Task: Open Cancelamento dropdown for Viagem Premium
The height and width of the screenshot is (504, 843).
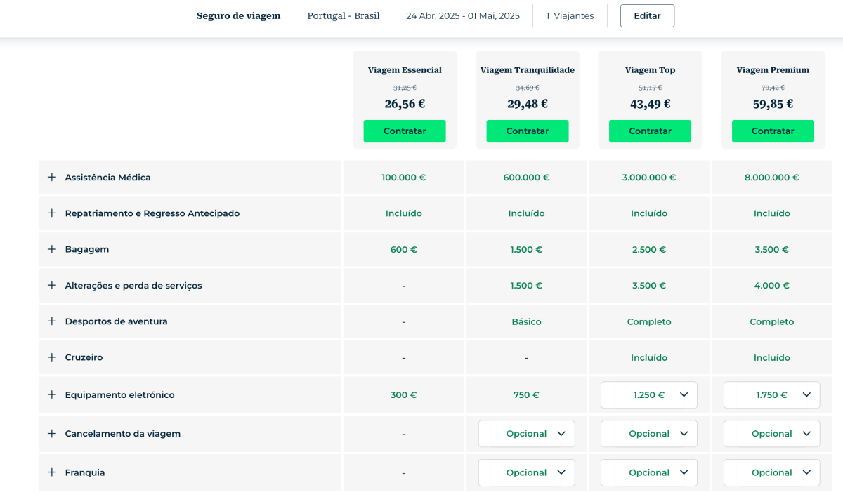Action: coord(771,434)
